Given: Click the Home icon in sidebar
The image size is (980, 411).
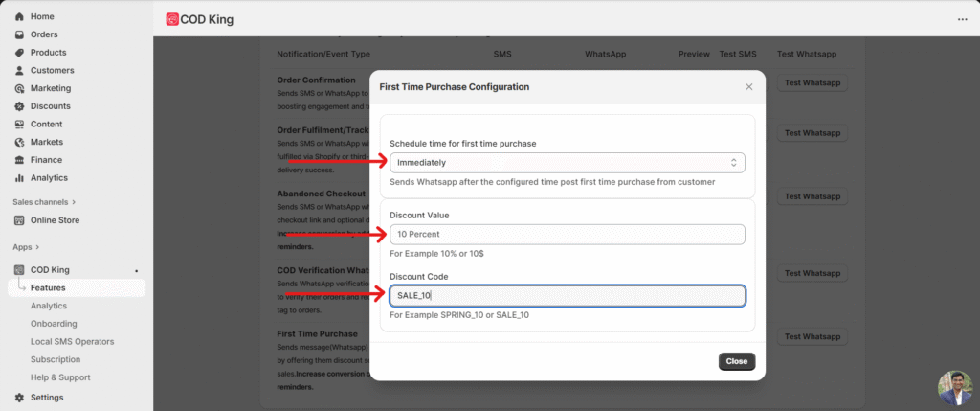Looking at the screenshot, I should pyautogui.click(x=19, y=17).
